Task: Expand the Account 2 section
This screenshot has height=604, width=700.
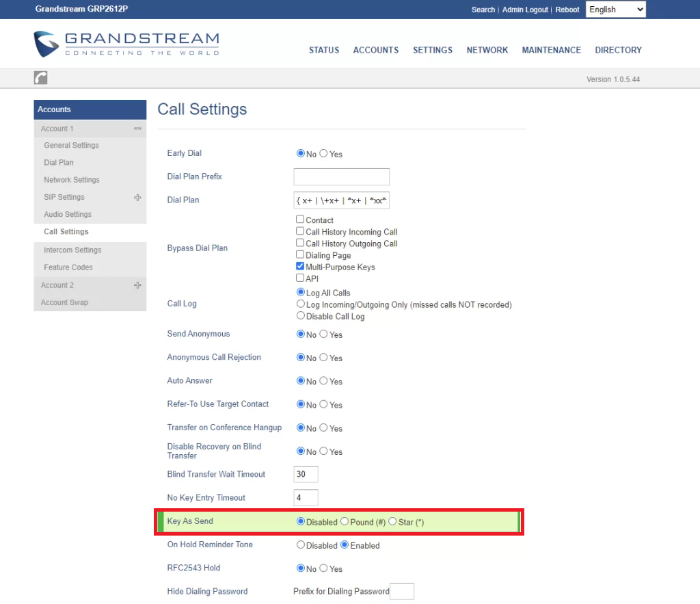Action: click(x=137, y=285)
